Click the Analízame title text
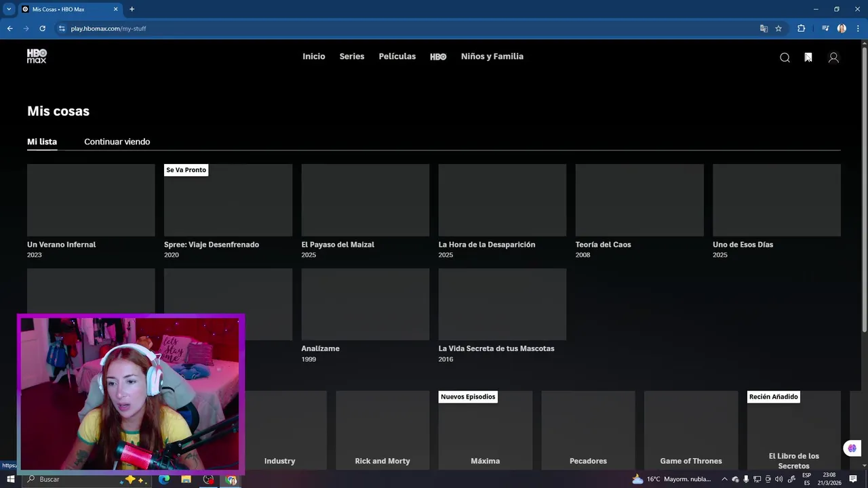The height and width of the screenshot is (488, 868). click(320, 348)
